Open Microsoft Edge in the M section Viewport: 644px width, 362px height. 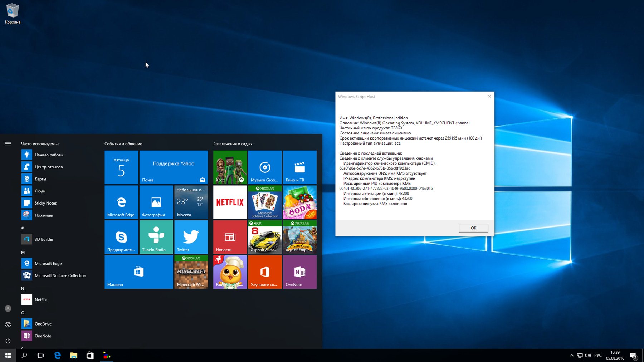click(57, 263)
